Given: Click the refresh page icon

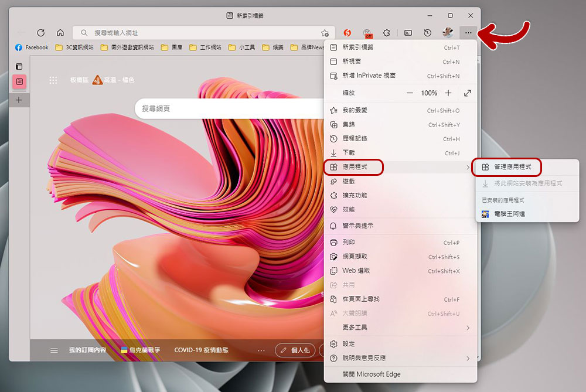Looking at the screenshot, I should [x=40, y=33].
